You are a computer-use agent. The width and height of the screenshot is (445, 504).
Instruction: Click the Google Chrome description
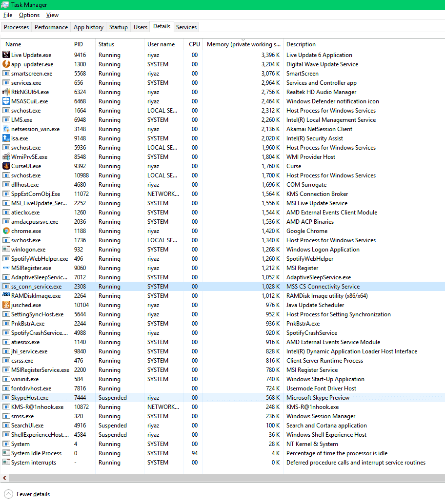pyautogui.click(x=307, y=231)
